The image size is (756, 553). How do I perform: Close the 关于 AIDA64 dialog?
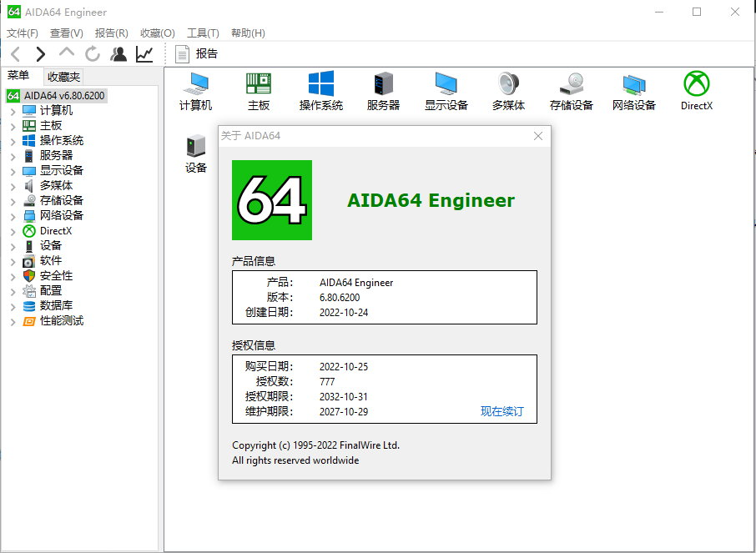coord(538,136)
